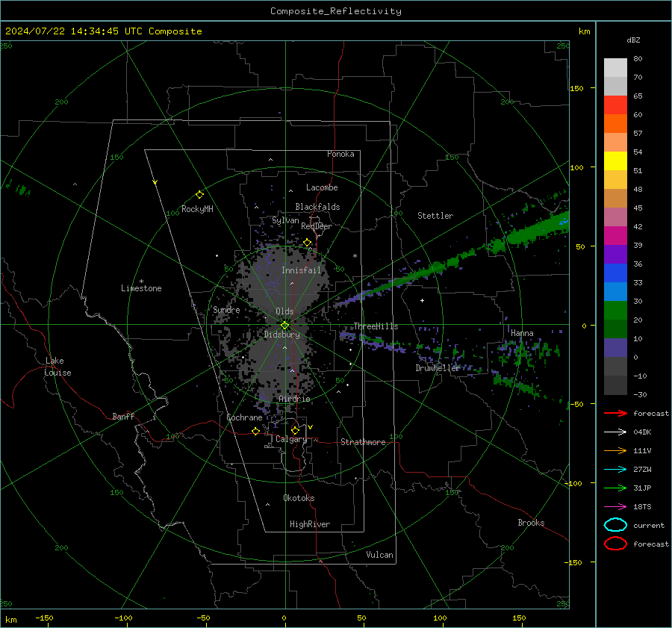672x628 pixels.
Task: Click the cyan 27ZW arrow in legend
Action: [x=615, y=470]
